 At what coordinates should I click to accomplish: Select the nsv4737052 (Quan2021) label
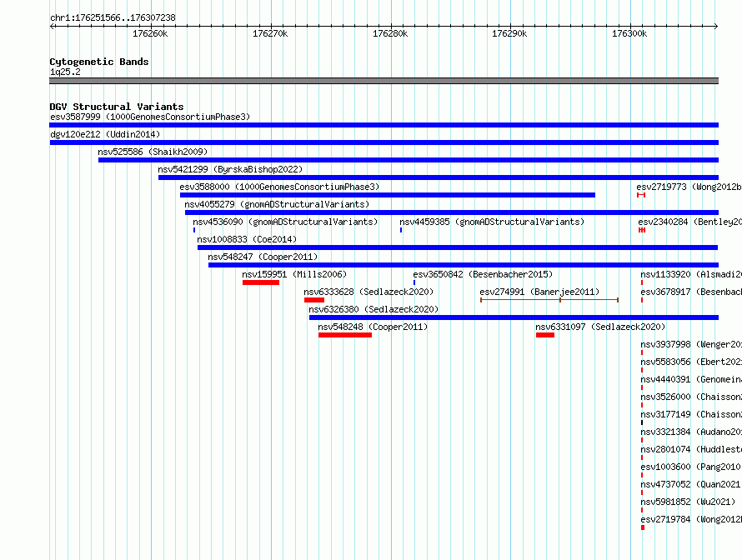point(691,484)
